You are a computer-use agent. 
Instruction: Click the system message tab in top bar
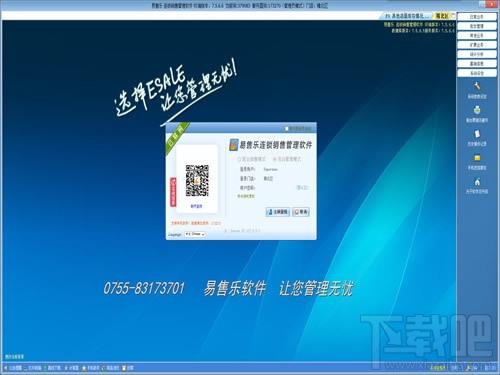point(406,16)
